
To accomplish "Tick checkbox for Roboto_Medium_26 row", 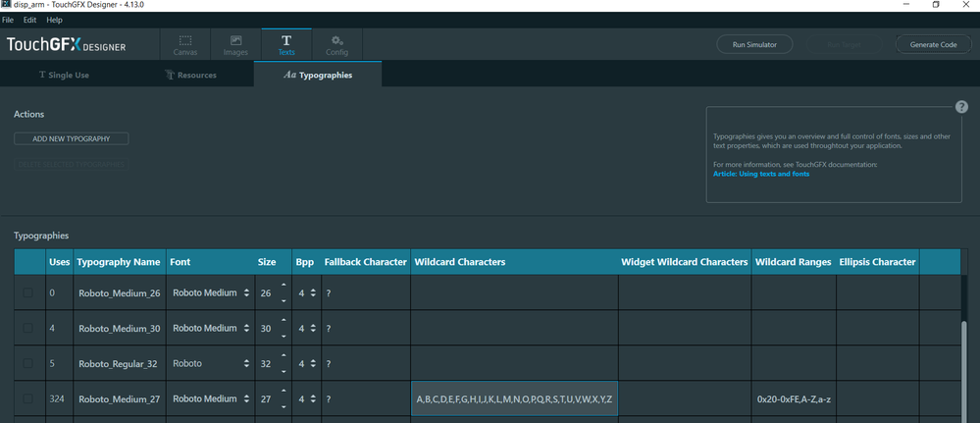I will click(28, 292).
